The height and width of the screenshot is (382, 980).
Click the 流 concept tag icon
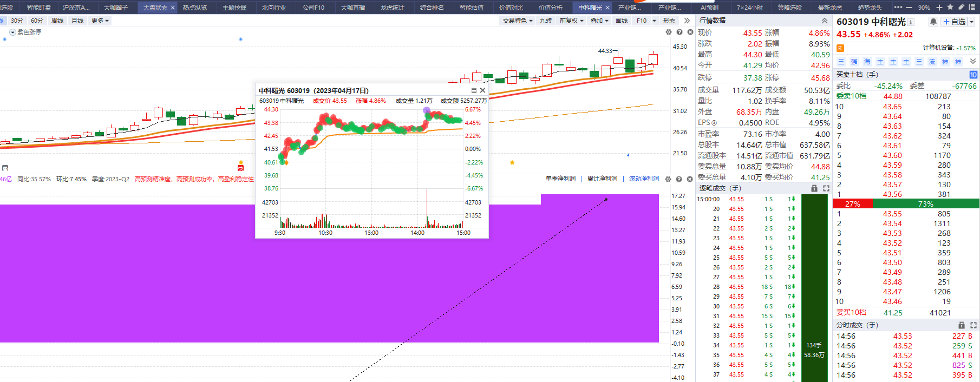click(x=932, y=62)
